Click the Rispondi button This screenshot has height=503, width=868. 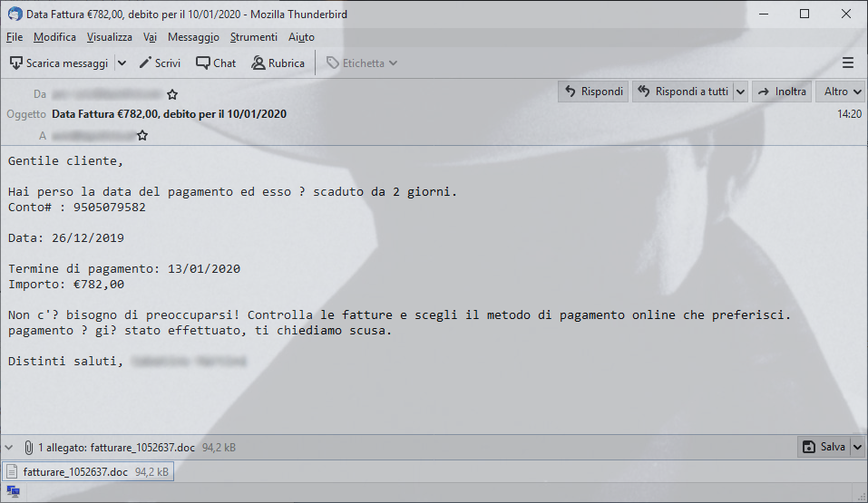(593, 92)
